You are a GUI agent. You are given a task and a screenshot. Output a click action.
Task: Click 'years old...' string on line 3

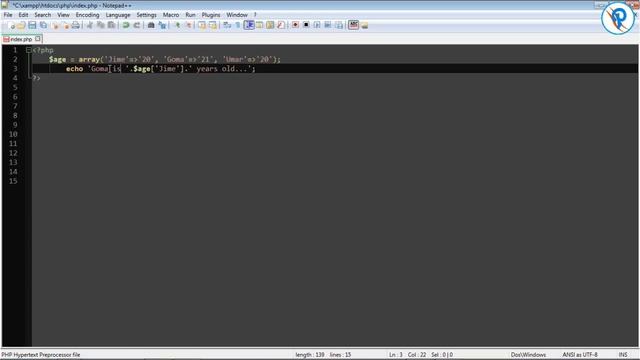[x=221, y=69]
